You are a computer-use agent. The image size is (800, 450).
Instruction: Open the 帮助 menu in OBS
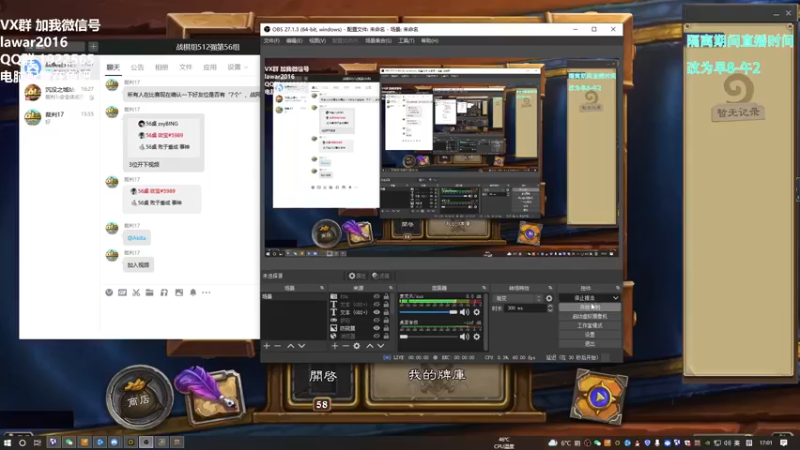tap(430, 40)
